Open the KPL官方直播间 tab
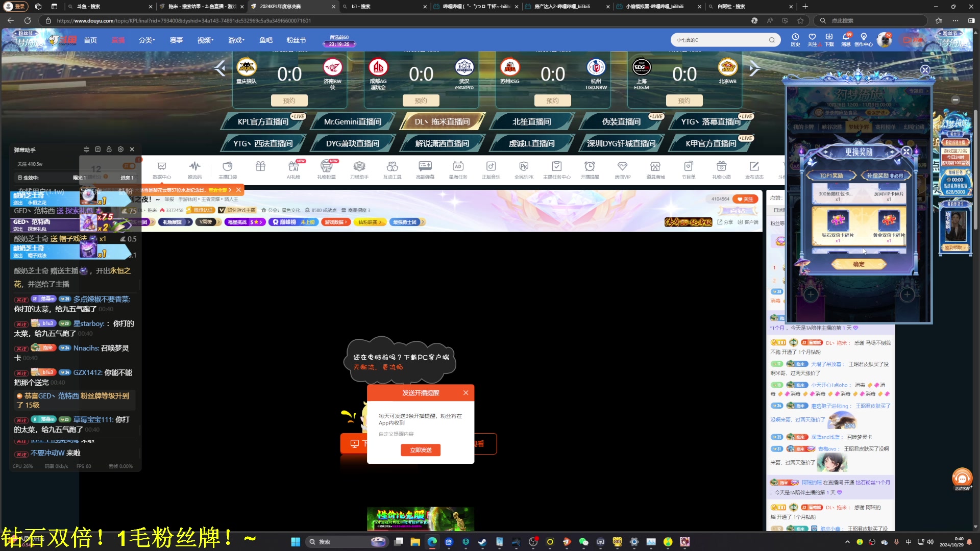The width and height of the screenshot is (980, 551). point(263,121)
